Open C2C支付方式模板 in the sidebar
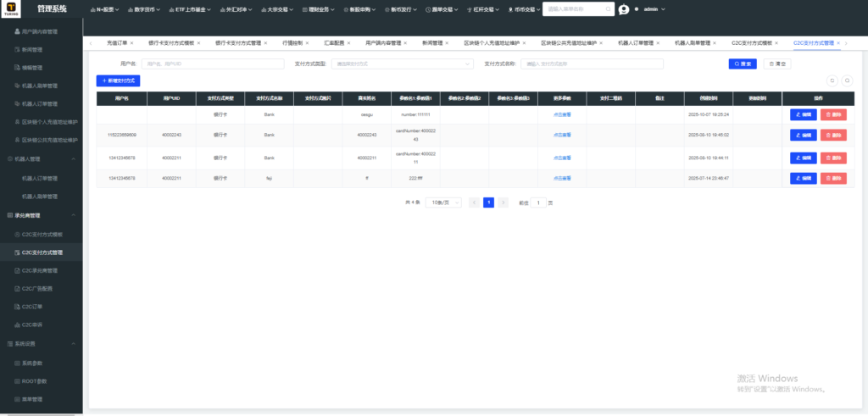Image resolution: width=868 pixels, height=416 pixels. 42,235
